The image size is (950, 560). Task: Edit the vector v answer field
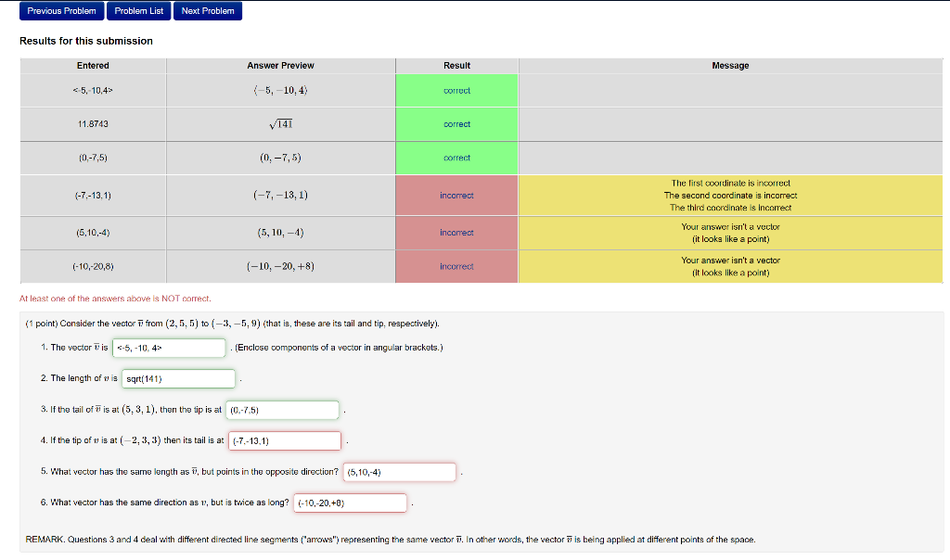click(169, 348)
